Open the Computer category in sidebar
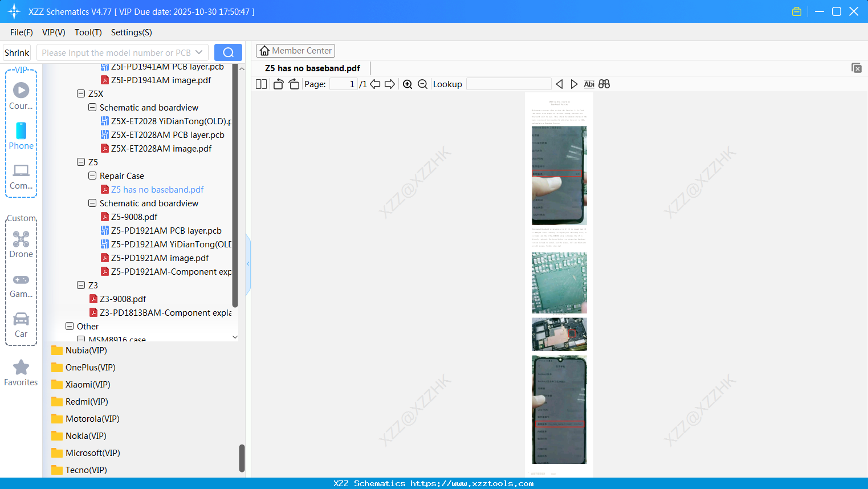The image size is (868, 489). pyautogui.click(x=21, y=176)
